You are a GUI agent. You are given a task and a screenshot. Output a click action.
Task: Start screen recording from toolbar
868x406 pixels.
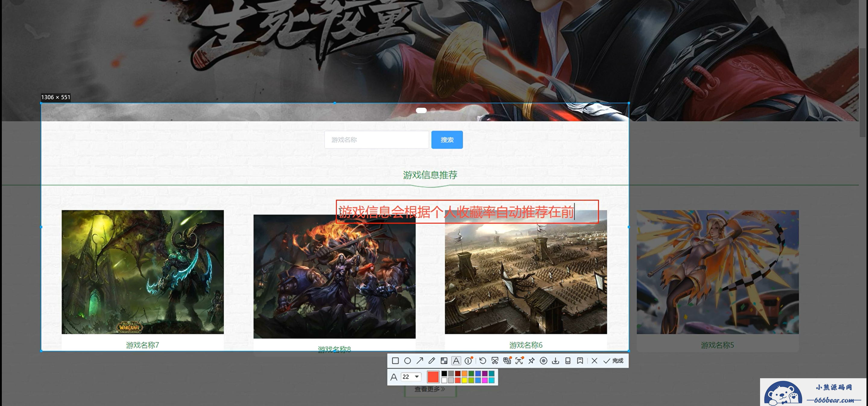pos(544,361)
